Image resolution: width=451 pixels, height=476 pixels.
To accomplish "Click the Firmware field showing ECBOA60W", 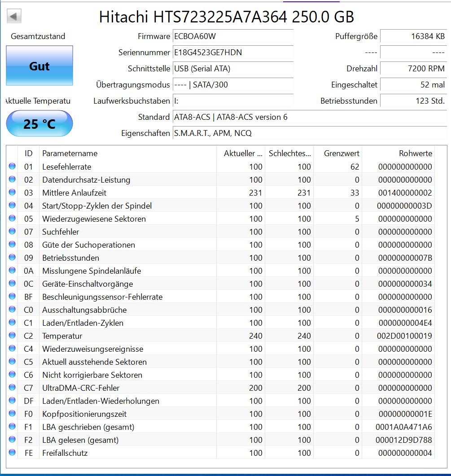I will point(233,36).
